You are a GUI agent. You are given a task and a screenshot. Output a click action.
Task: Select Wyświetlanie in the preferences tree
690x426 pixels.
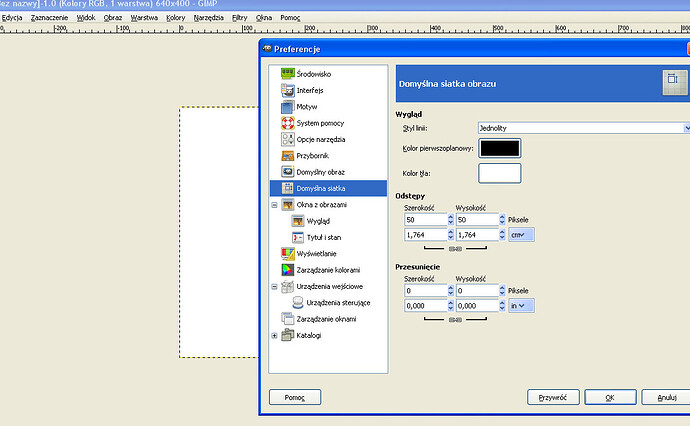coord(316,253)
